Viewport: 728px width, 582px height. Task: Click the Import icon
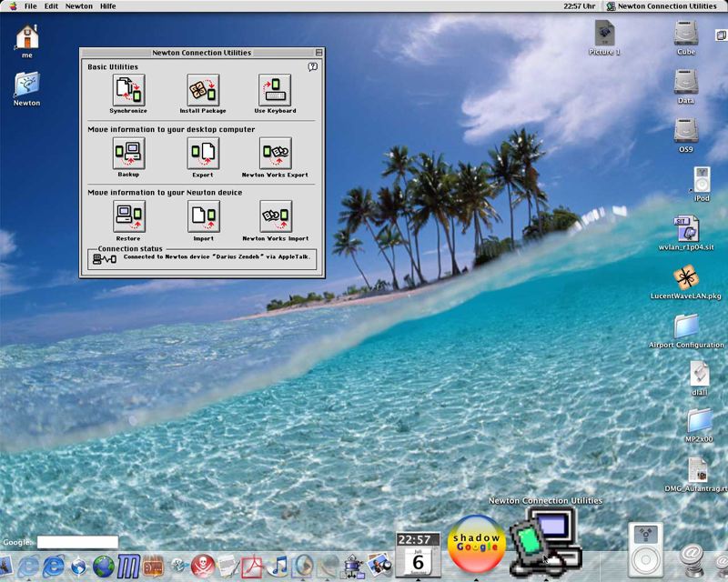[203, 216]
